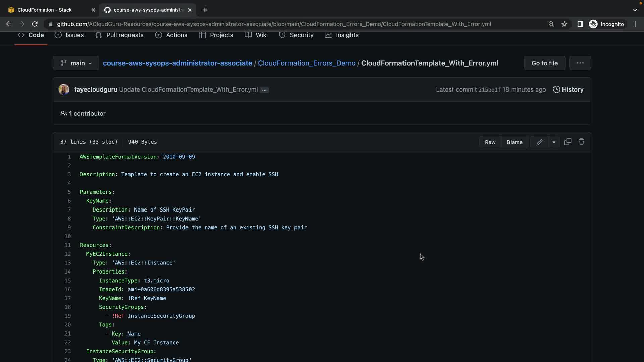Click the trash delete file icon
Viewport: 644px width, 362px height.
click(x=581, y=142)
